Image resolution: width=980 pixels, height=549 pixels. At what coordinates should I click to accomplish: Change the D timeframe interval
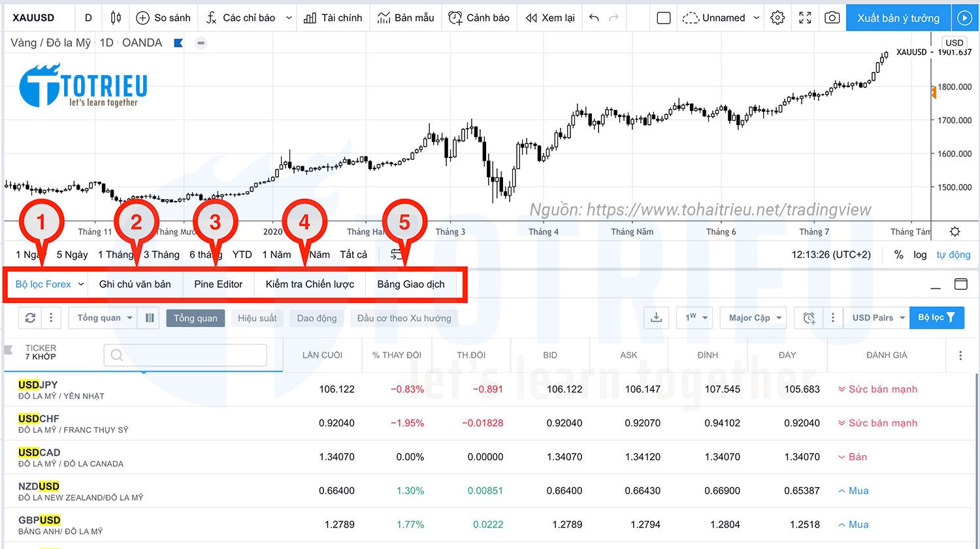point(88,18)
